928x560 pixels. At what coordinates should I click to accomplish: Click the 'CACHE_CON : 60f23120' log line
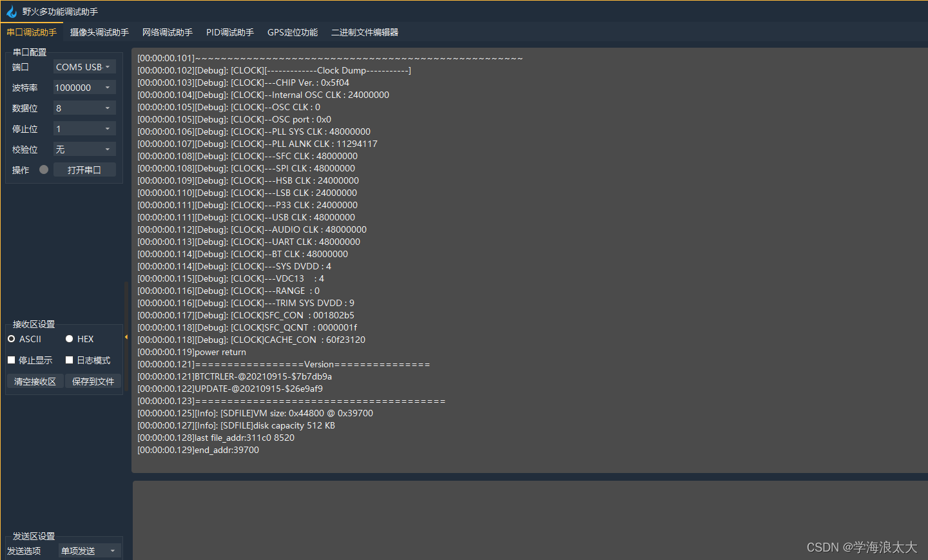(251, 340)
